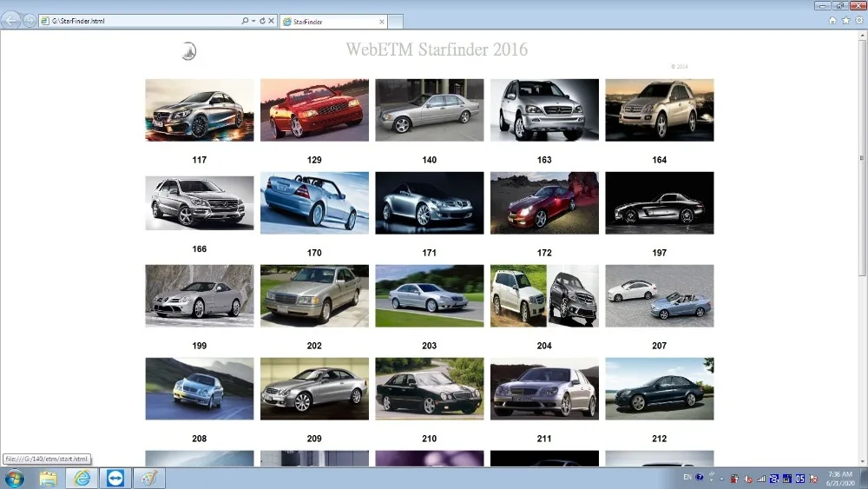Click the 197 model number label

[660, 253]
